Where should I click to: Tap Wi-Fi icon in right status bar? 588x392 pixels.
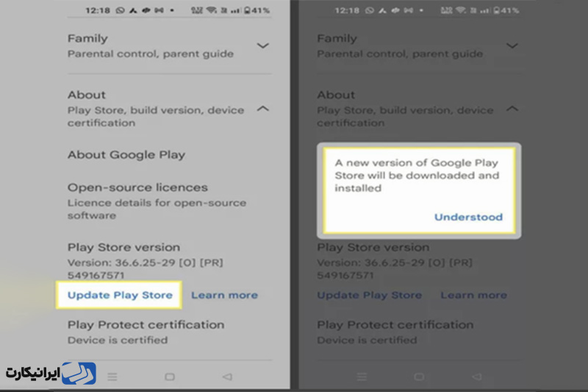(x=462, y=10)
